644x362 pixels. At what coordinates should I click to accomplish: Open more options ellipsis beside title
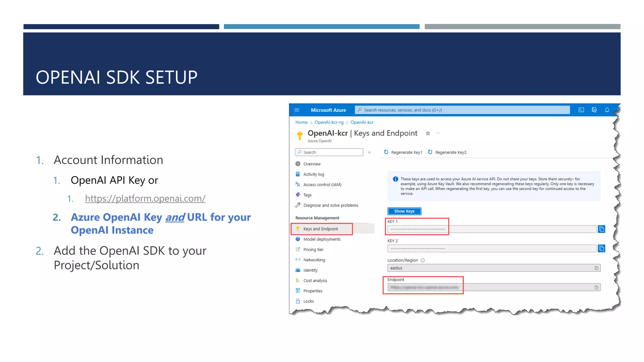coord(438,134)
